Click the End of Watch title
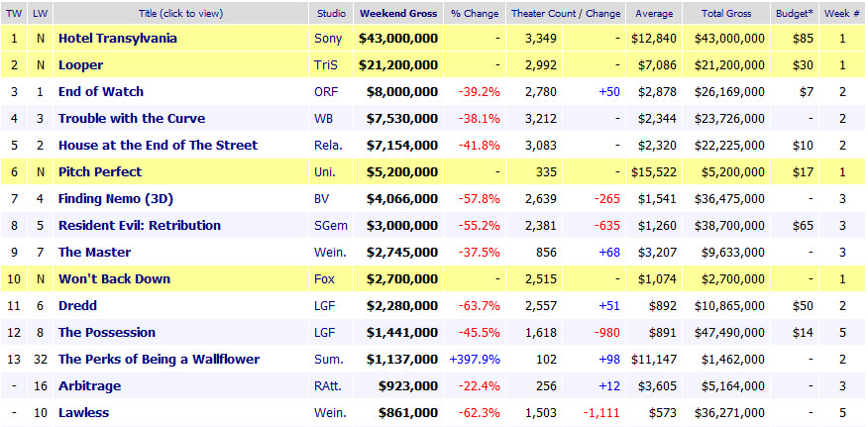Screen dimensions: 868x427 click(x=101, y=92)
